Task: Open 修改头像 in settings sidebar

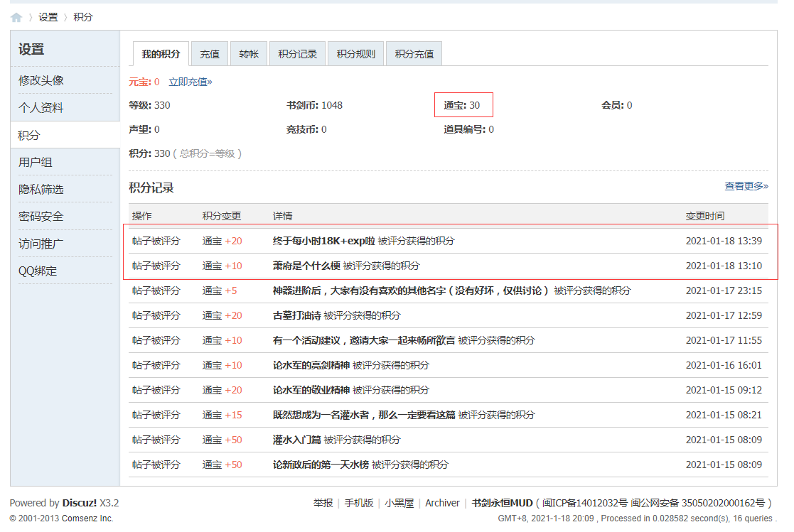Action: click(x=41, y=80)
